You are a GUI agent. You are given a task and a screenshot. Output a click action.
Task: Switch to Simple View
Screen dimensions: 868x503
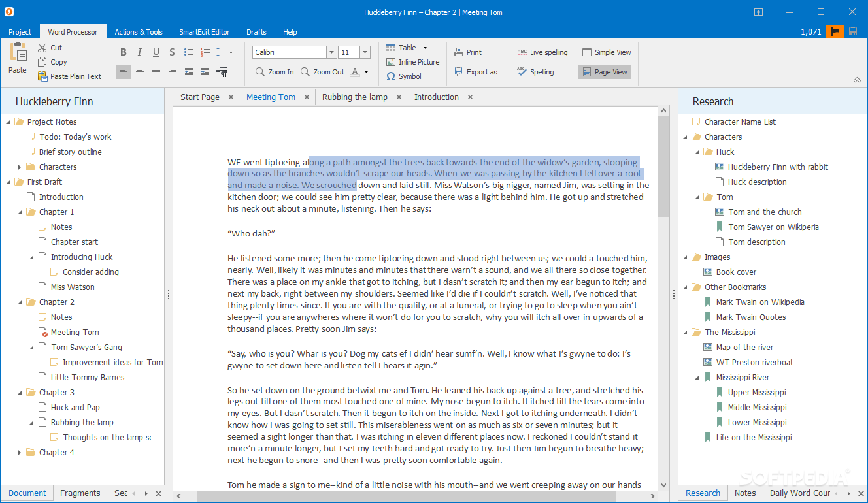[x=606, y=52]
